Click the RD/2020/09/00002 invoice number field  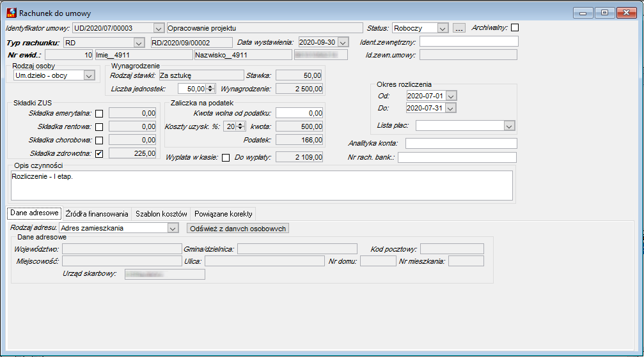pyautogui.click(x=191, y=43)
